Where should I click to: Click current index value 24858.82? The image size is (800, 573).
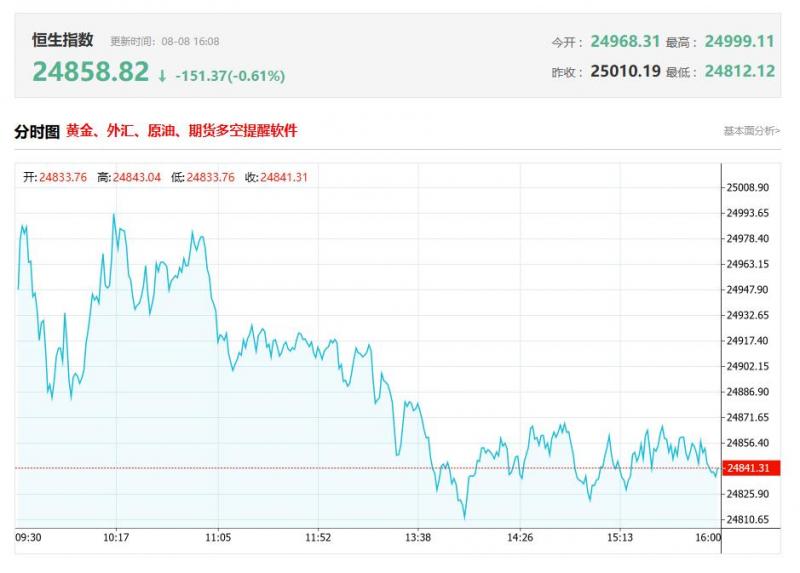click(91, 71)
